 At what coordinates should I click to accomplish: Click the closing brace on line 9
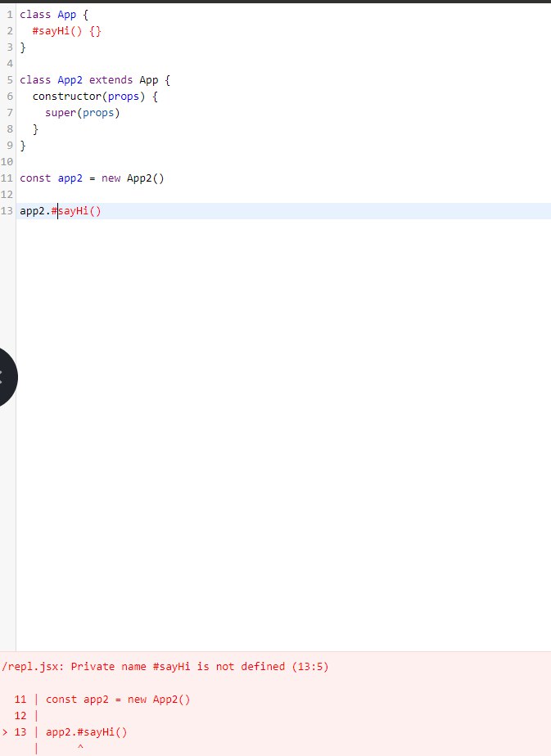(23, 146)
